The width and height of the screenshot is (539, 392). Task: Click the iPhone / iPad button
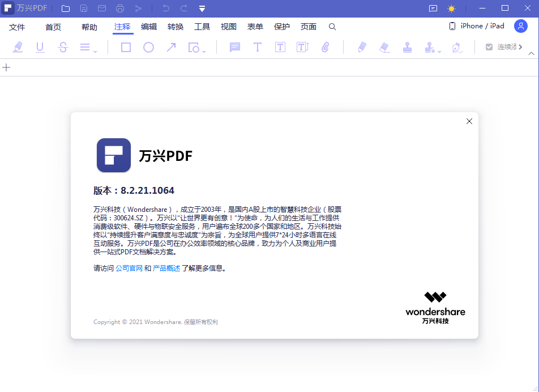coord(477,26)
